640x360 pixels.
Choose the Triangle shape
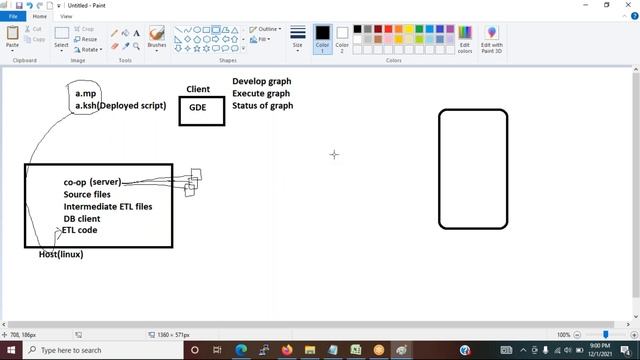click(235, 30)
